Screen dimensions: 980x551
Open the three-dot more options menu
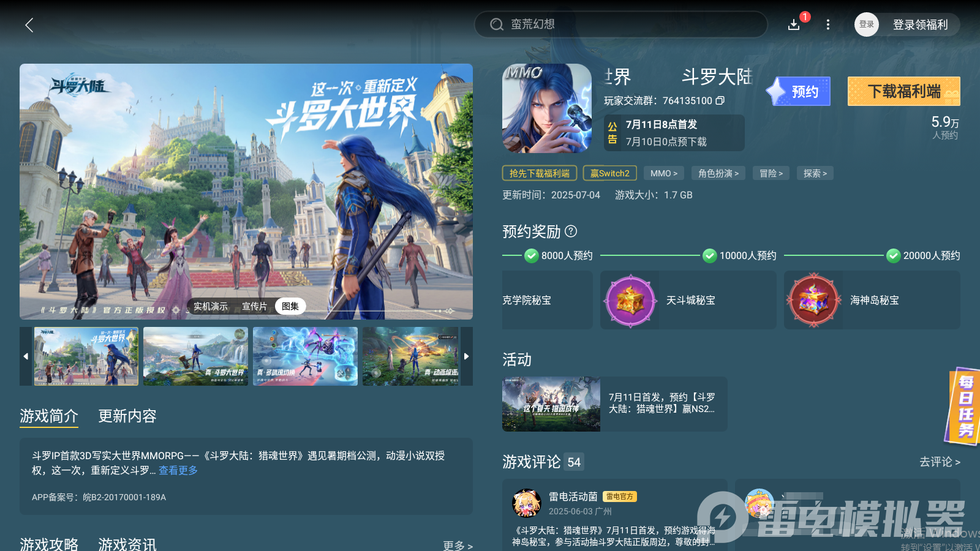coord(828,24)
